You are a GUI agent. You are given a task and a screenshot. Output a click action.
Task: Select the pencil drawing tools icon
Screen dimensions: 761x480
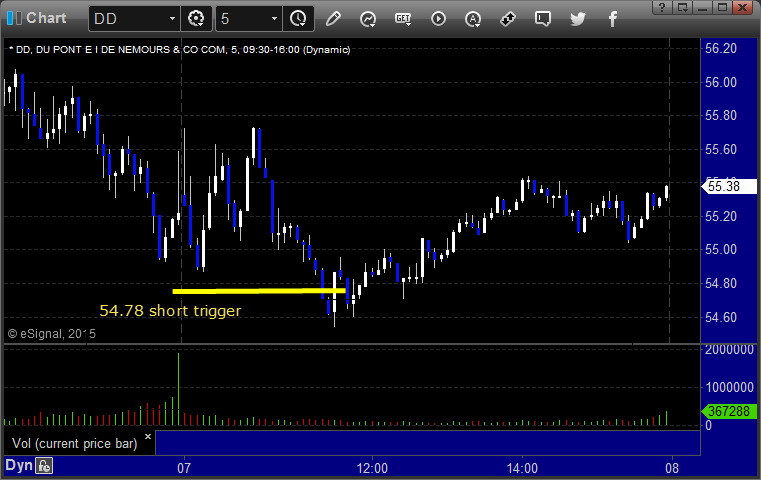coord(333,19)
